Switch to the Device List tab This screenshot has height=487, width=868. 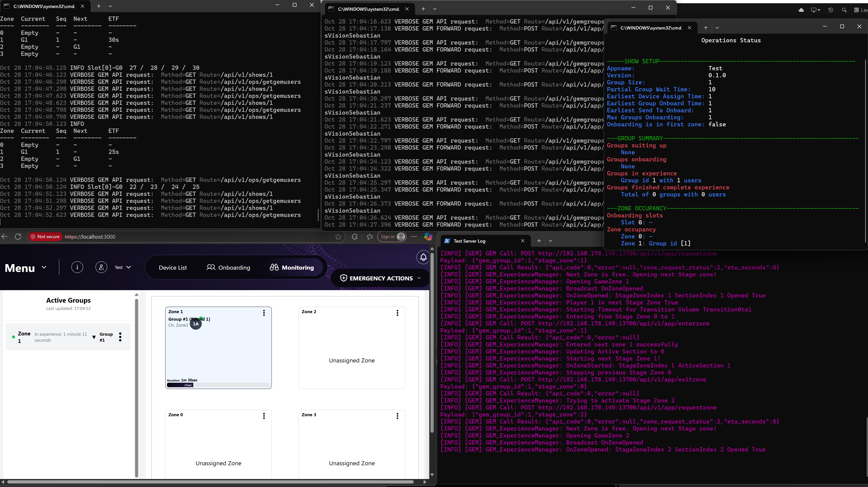tap(172, 268)
